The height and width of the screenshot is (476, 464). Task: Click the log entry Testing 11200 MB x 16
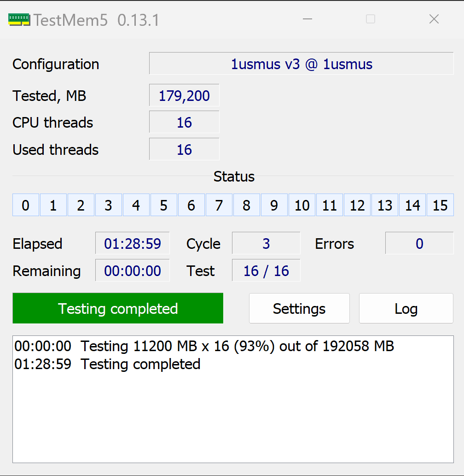(x=204, y=346)
